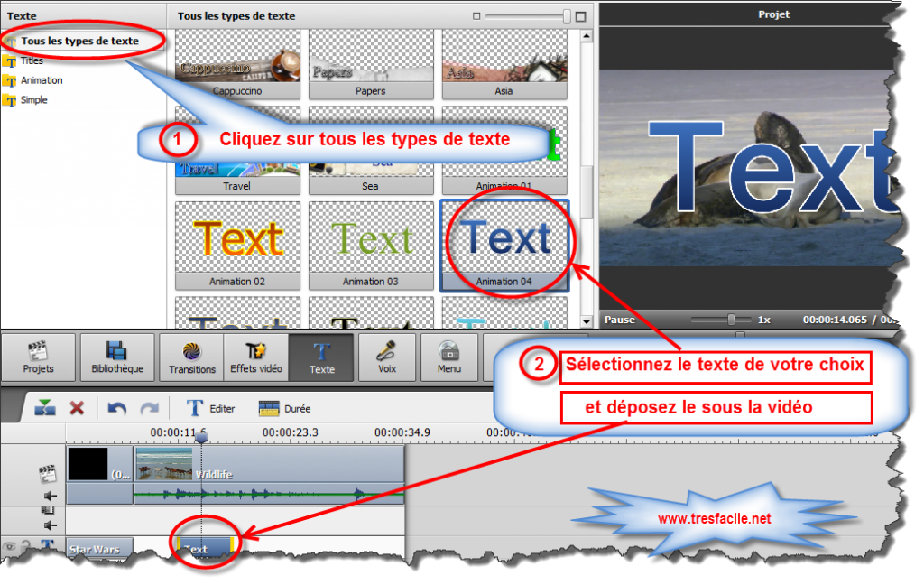Toggle the eye visibility icon on text track
Image resolution: width=924 pixels, height=585 pixels.
pyautogui.click(x=11, y=543)
